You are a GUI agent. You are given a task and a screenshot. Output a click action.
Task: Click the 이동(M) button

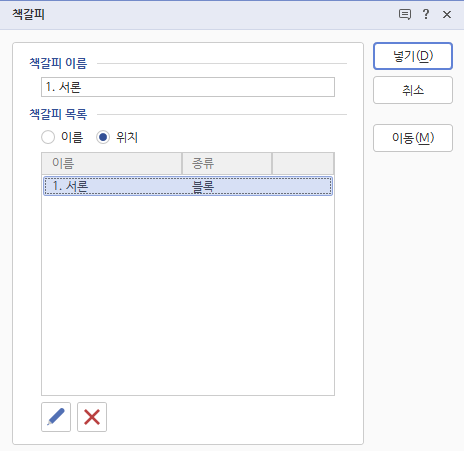coord(413,138)
